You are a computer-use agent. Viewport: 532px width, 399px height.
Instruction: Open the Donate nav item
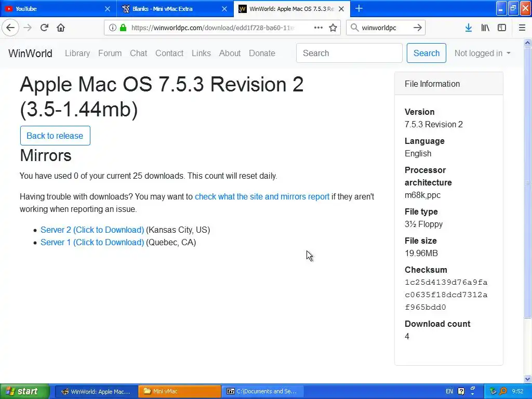(x=262, y=54)
